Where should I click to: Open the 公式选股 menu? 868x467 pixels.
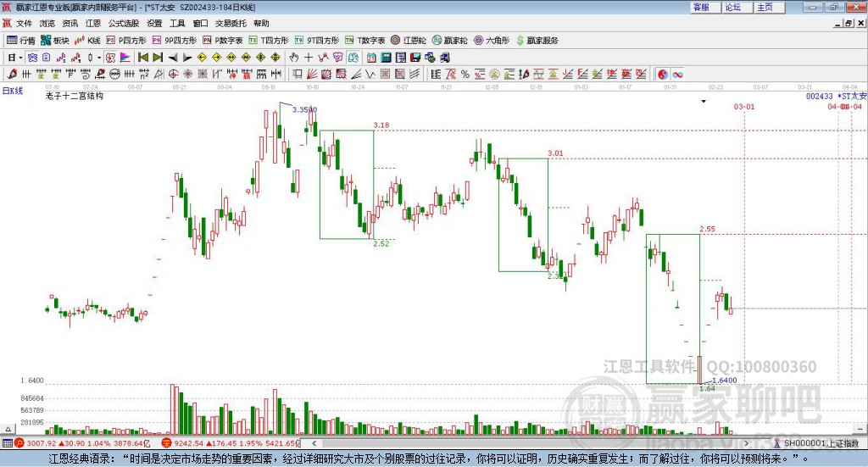[124, 23]
